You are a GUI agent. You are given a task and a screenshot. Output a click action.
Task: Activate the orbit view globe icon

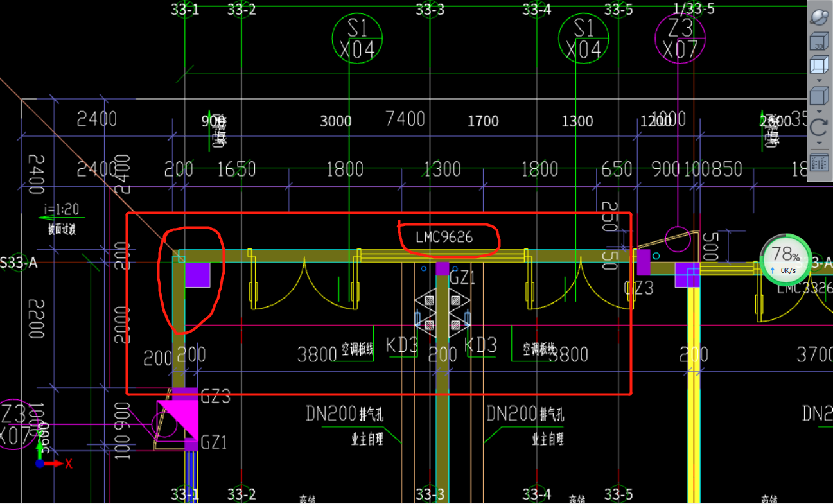tap(818, 16)
